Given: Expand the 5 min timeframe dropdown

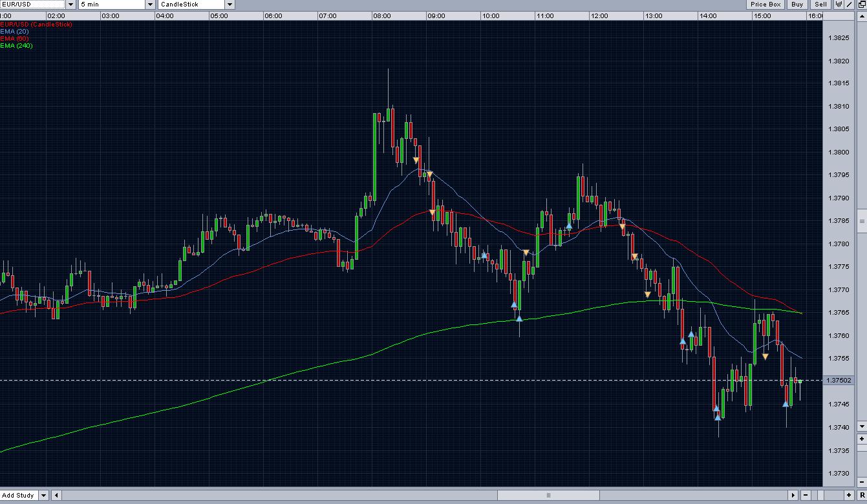Looking at the screenshot, I should click(150, 5).
